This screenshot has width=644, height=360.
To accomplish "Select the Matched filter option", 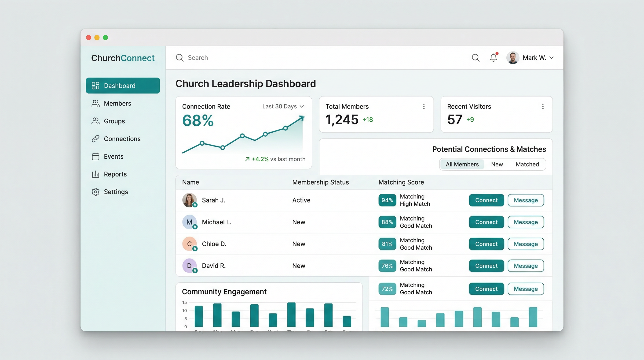I will coord(527,164).
